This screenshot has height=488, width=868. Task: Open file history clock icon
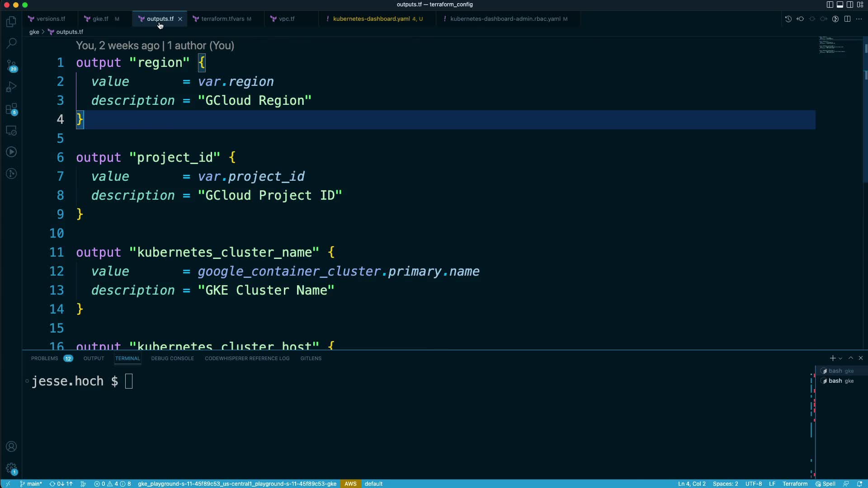pyautogui.click(x=788, y=19)
